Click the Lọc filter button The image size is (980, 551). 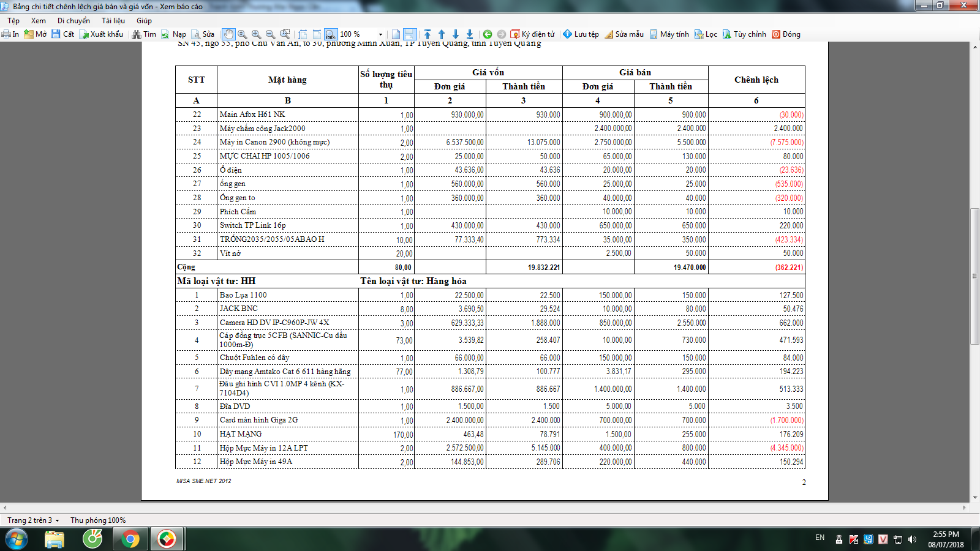(x=706, y=34)
